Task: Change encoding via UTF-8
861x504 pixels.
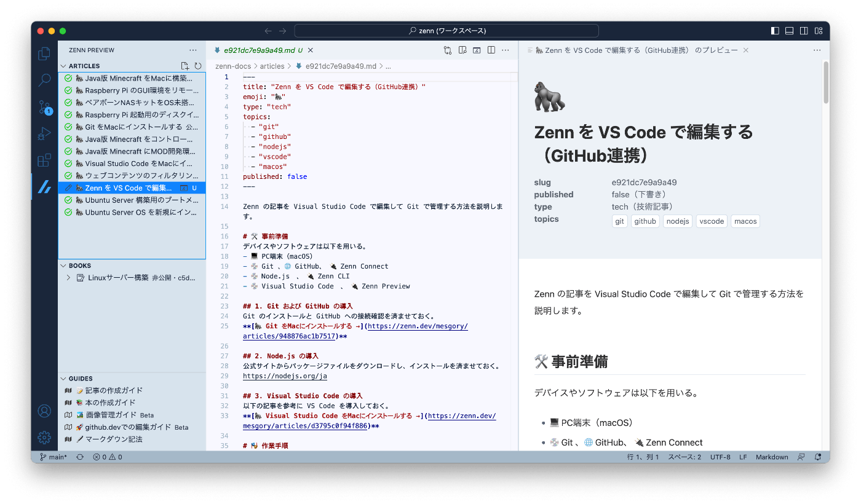Action: point(720,457)
